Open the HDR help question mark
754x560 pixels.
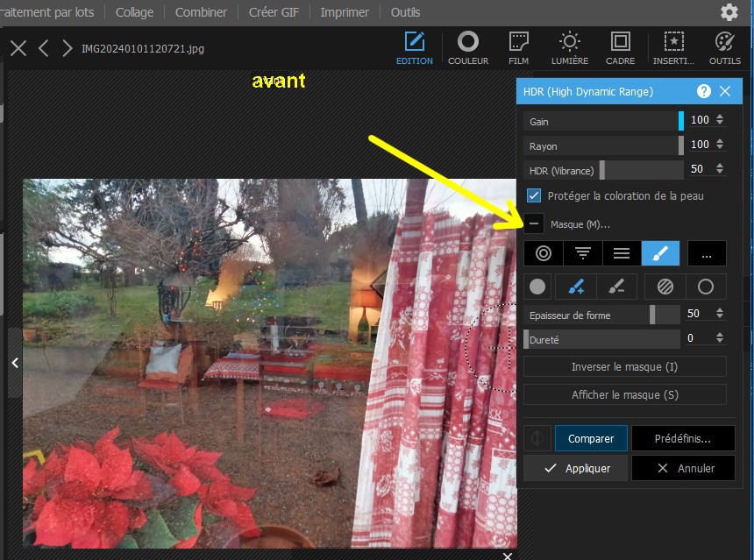coord(703,91)
